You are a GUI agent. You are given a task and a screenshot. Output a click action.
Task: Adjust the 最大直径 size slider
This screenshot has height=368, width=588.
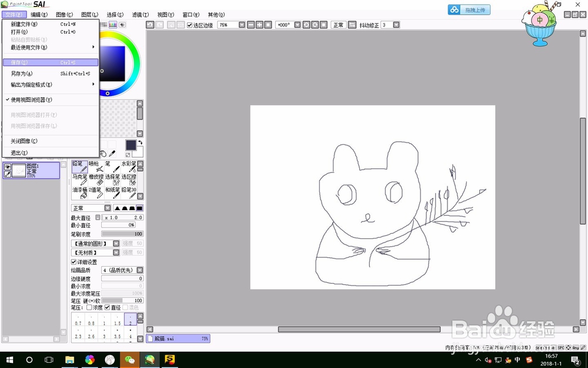click(122, 217)
